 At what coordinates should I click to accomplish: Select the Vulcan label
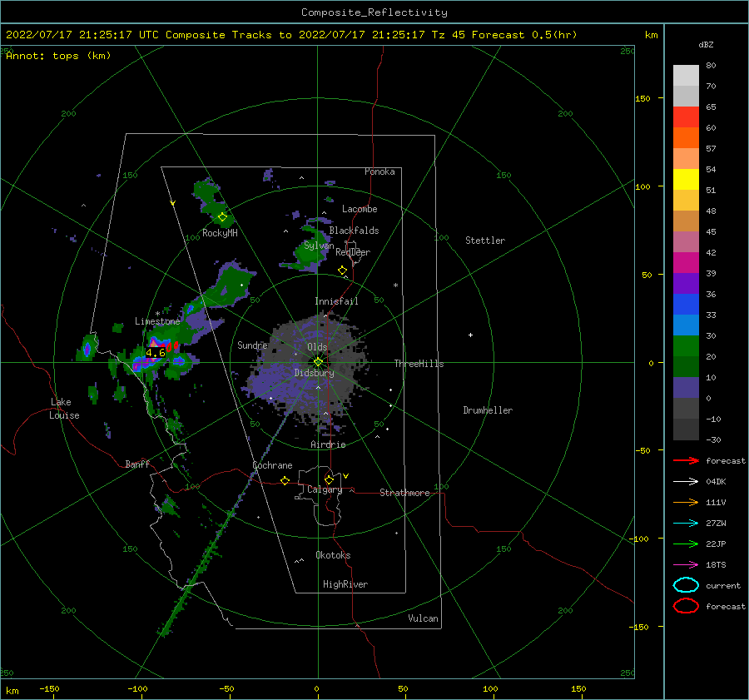[x=423, y=618]
